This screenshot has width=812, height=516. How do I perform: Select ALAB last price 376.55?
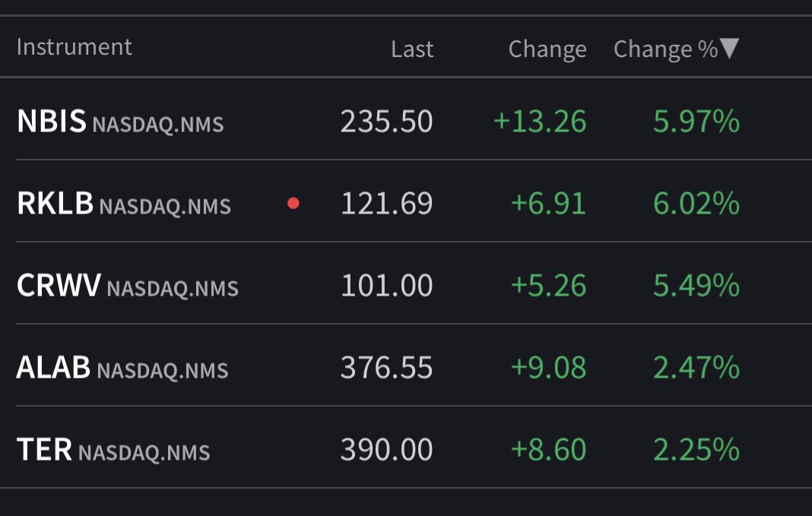coord(386,368)
